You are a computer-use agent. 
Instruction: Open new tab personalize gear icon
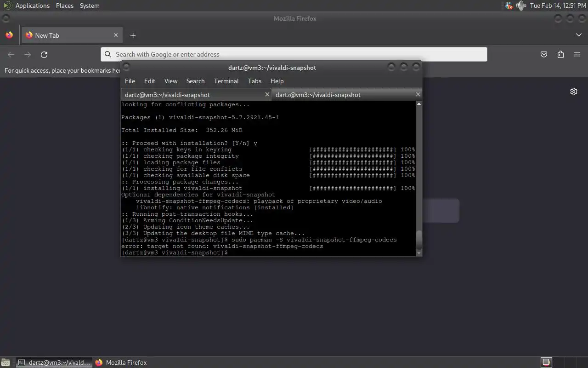tap(574, 92)
